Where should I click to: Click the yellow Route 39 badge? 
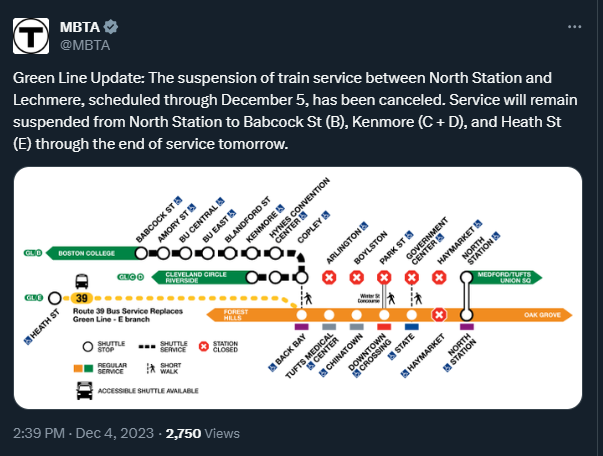82,297
